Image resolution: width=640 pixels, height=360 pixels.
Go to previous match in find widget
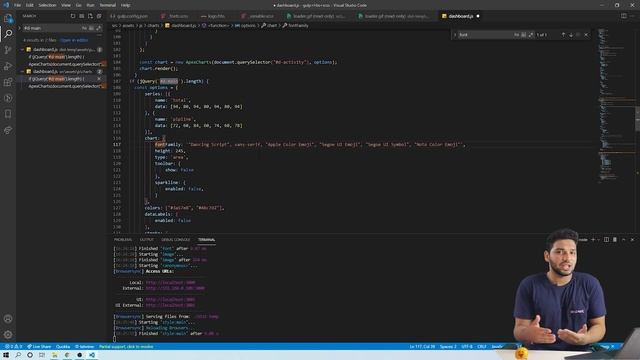(x=563, y=35)
